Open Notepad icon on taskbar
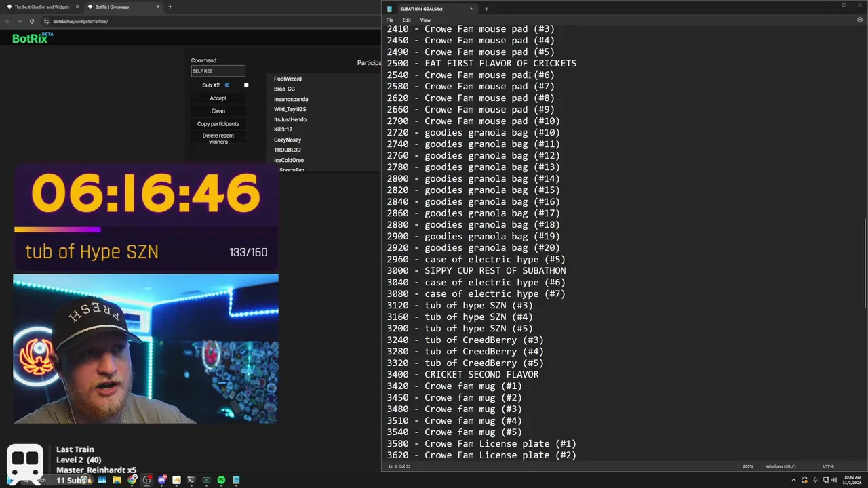The height and width of the screenshot is (488, 868). pos(236,480)
